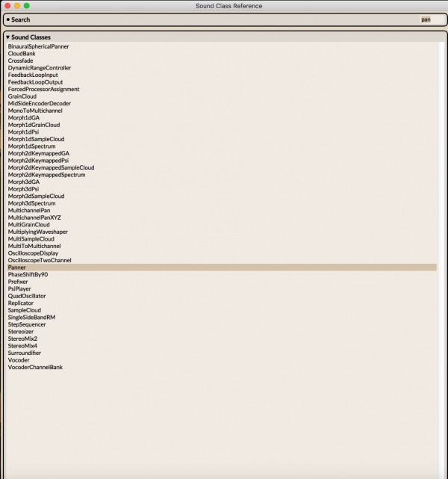Select FeedbackLoopInput
This screenshot has height=479, width=448.
tap(33, 75)
